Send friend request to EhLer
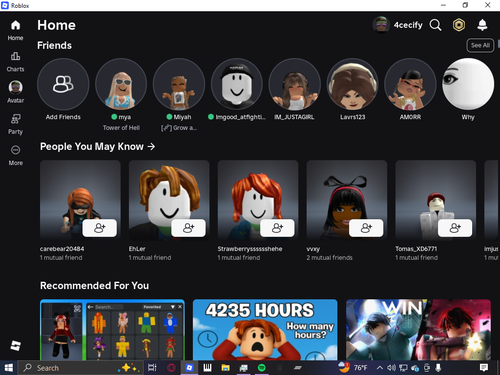 pyautogui.click(x=188, y=228)
